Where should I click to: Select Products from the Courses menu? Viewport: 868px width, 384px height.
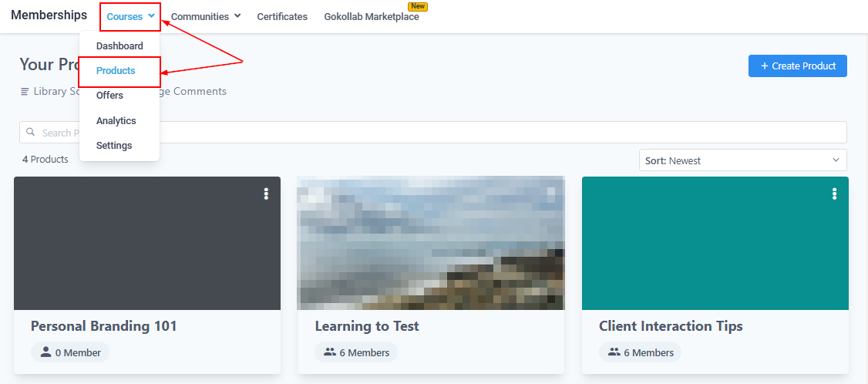116,71
